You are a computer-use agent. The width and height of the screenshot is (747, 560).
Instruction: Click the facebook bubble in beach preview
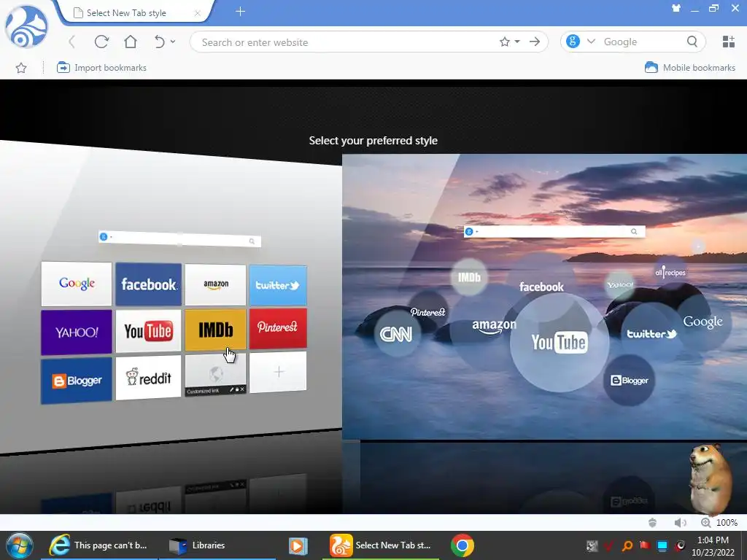click(541, 287)
